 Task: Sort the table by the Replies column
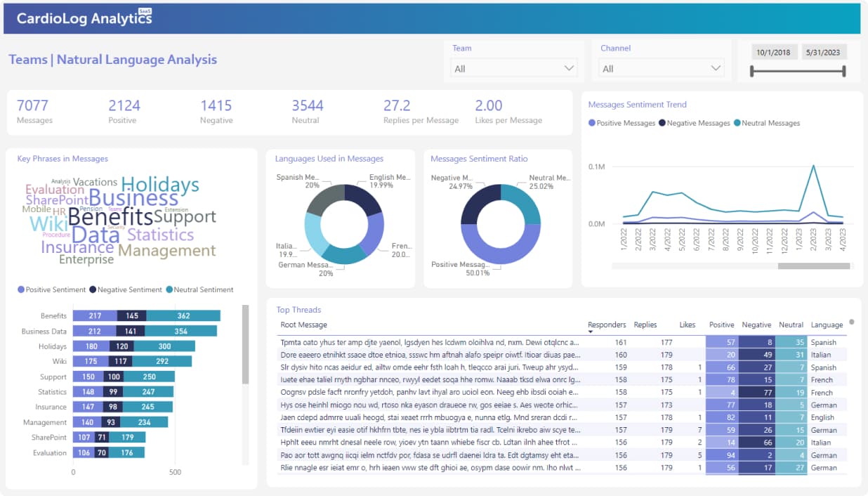click(x=645, y=325)
